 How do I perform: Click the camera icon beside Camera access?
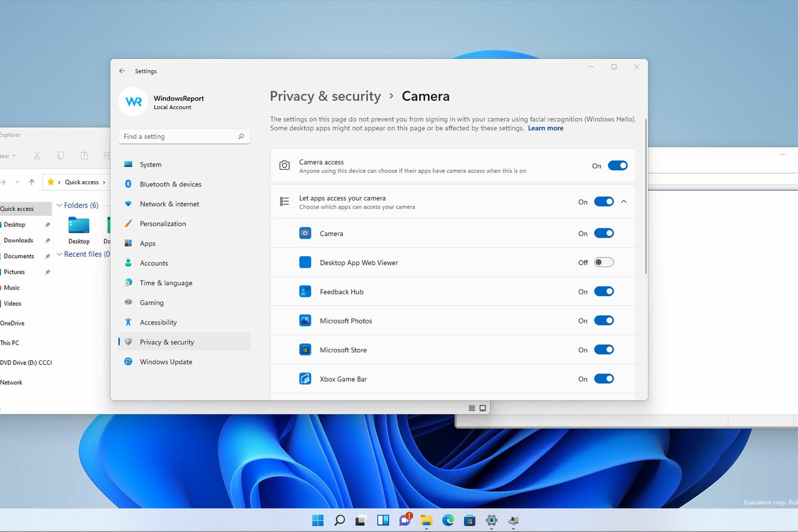coord(284,165)
